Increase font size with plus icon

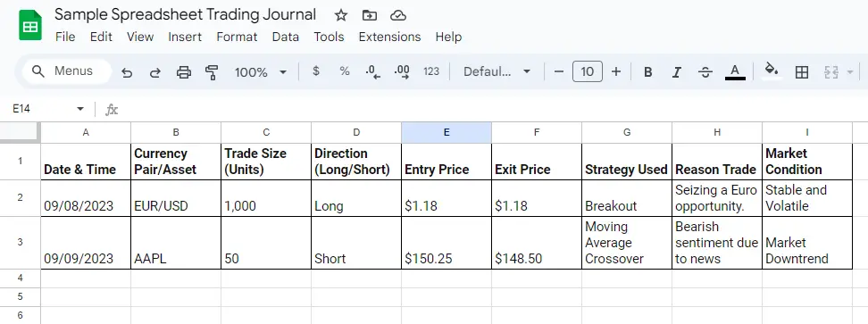pyautogui.click(x=616, y=71)
